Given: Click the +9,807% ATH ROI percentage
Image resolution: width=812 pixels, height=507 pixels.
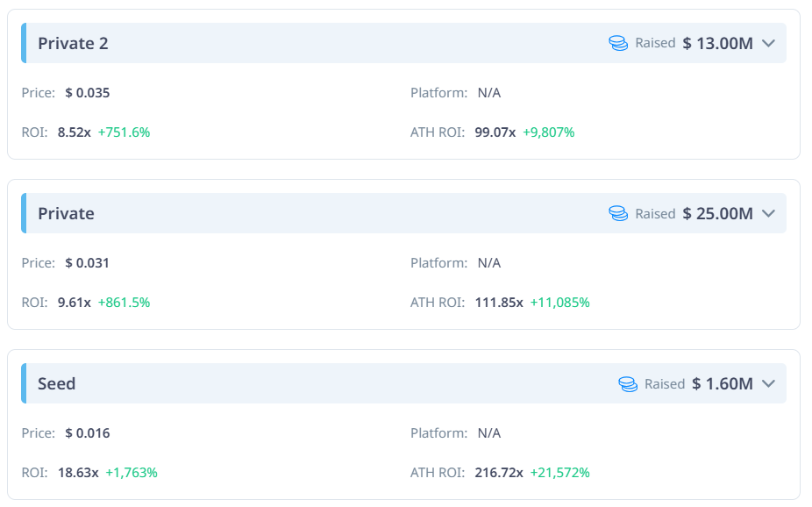Looking at the screenshot, I should tap(548, 132).
